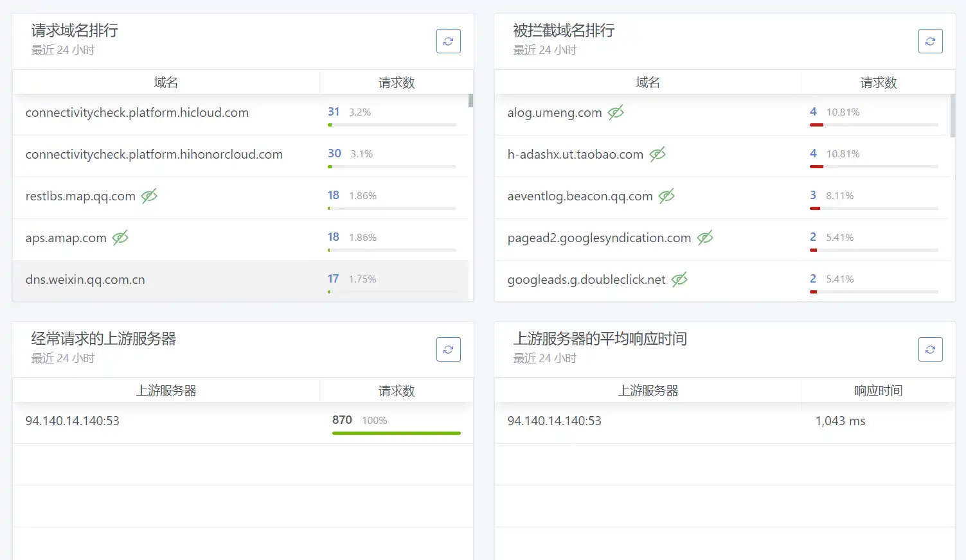Screen dimensions: 966x560
Task: Click blocked count 4 for alog.umeng.com
Action: (x=813, y=112)
